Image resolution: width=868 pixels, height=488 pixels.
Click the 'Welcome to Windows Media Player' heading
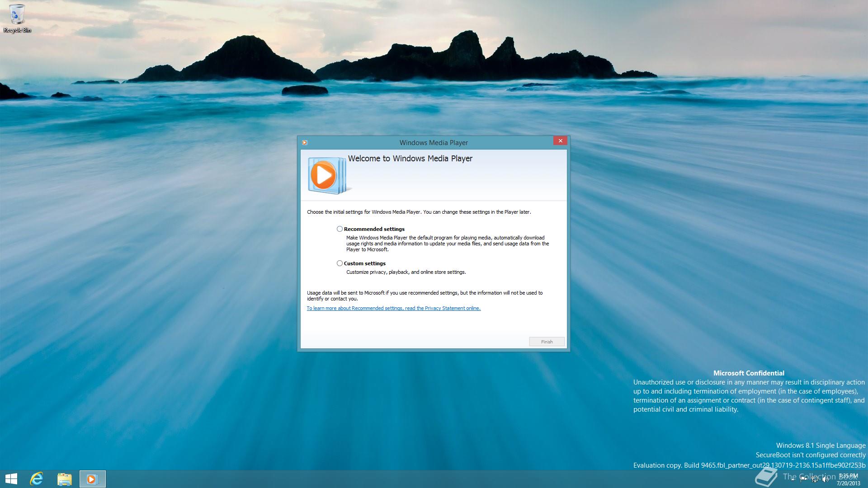pos(410,159)
